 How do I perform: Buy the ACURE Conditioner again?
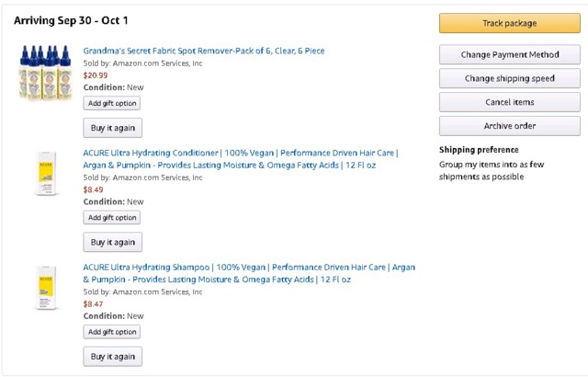[x=112, y=243]
